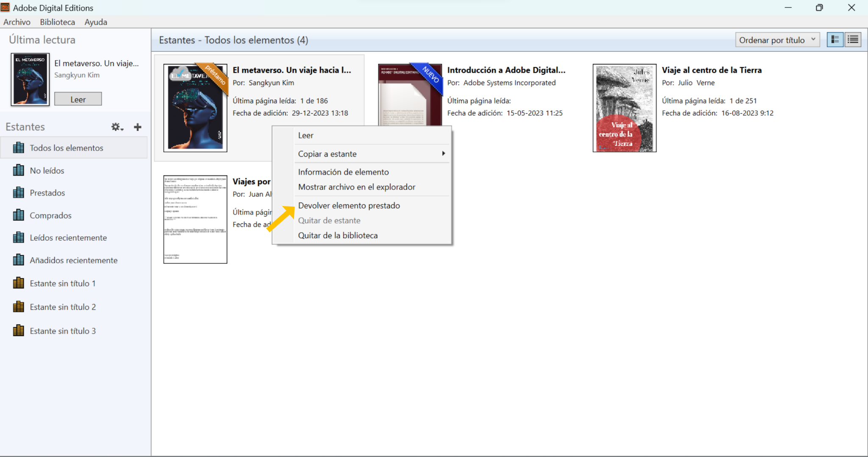Viewport: 868px width, 457px height.
Task: Expand the Copiar a estante submenu arrow
Action: [x=443, y=153]
